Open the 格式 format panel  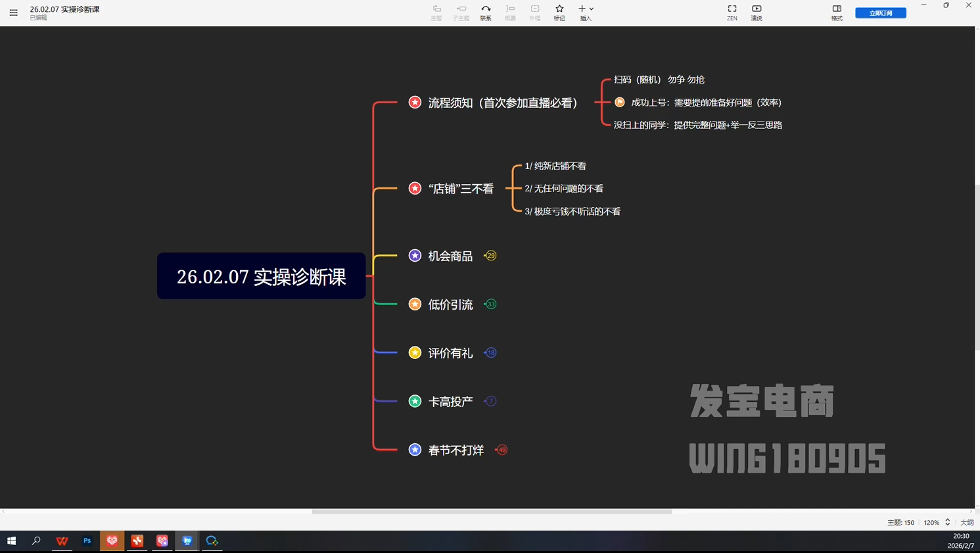coord(836,12)
